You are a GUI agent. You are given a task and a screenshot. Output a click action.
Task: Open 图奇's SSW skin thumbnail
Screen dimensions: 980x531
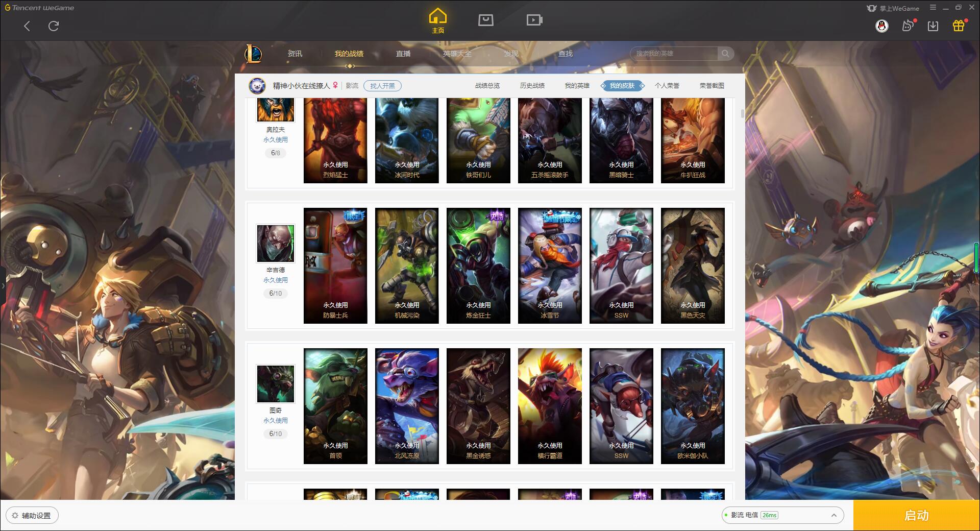pos(621,406)
